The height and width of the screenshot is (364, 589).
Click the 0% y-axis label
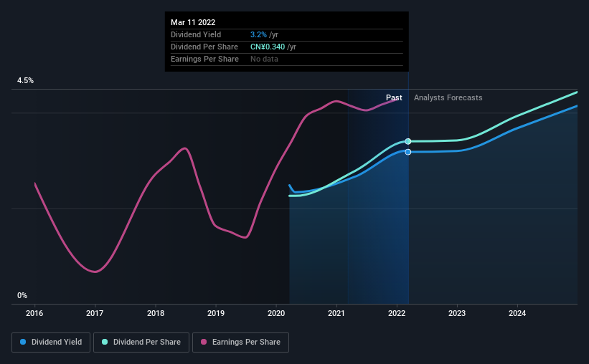pyautogui.click(x=22, y=296)
